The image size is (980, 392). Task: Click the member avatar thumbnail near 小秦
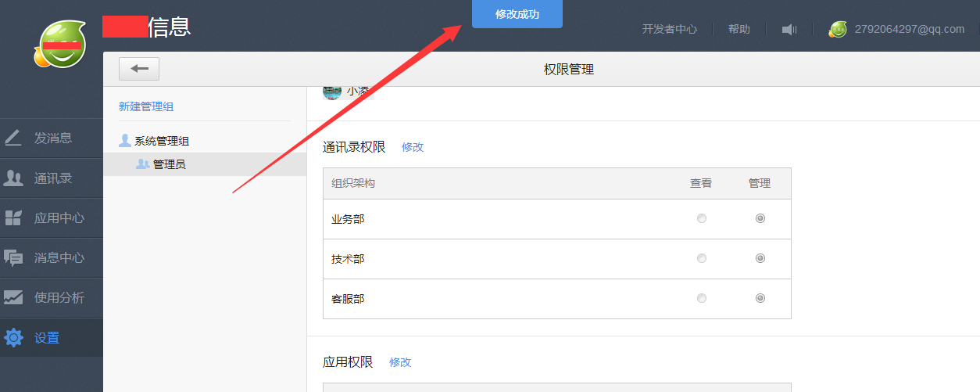click(x=332, y=92)
